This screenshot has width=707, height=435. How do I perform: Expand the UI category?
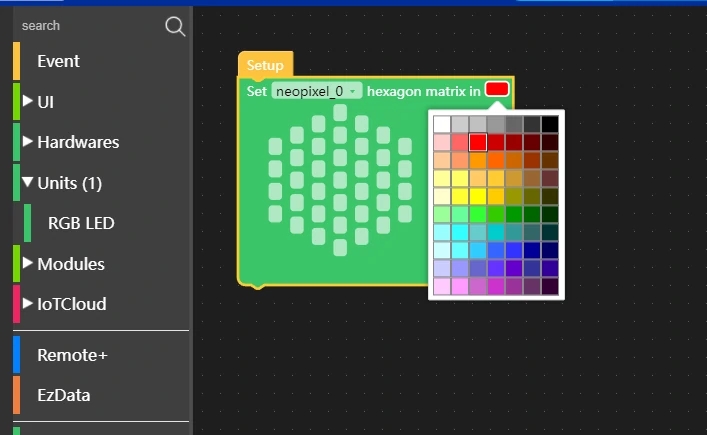tap(45, 102)
